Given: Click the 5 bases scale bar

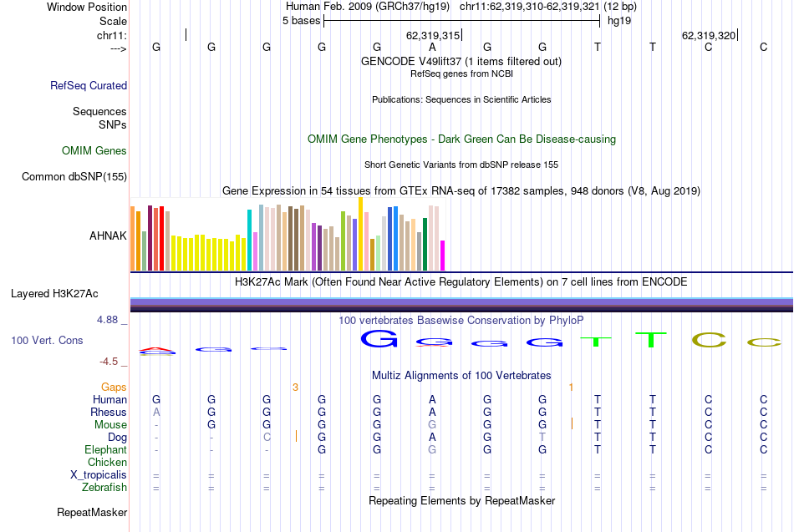Looking at the screenshot, I should [462, 21].
